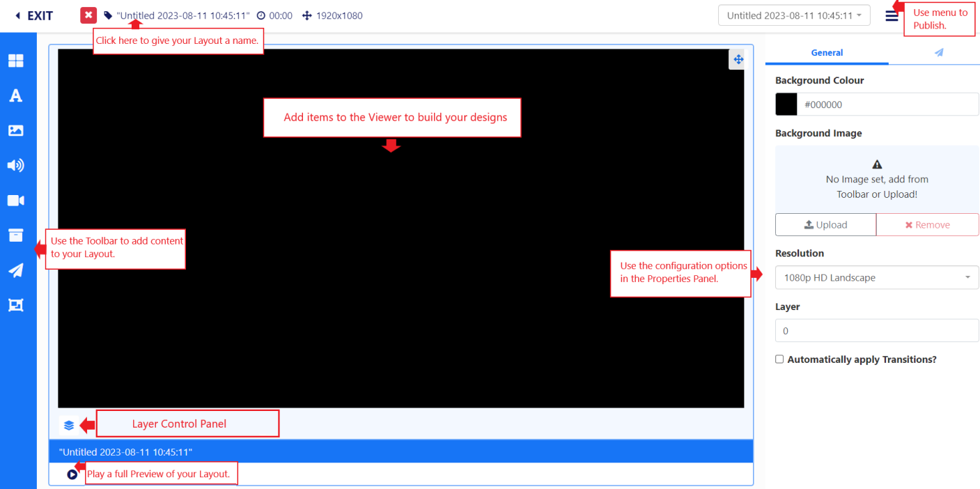Click the black background colour swatch

[786, 104]
